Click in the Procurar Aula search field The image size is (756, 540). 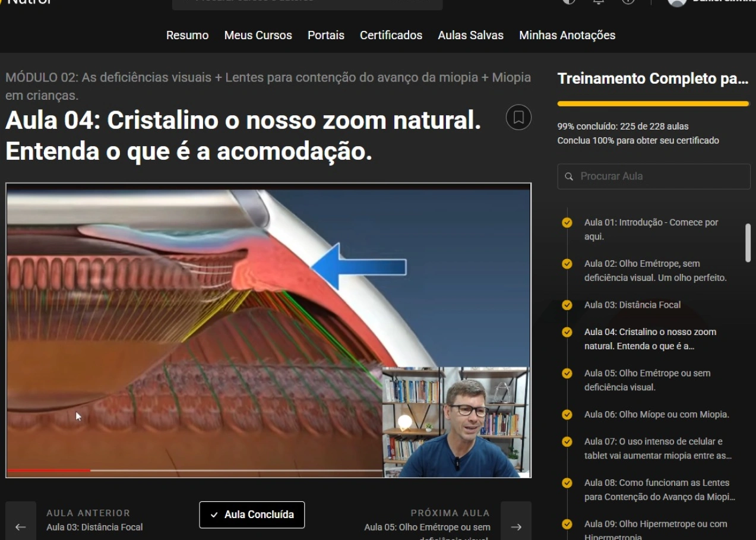pos(659,176)
